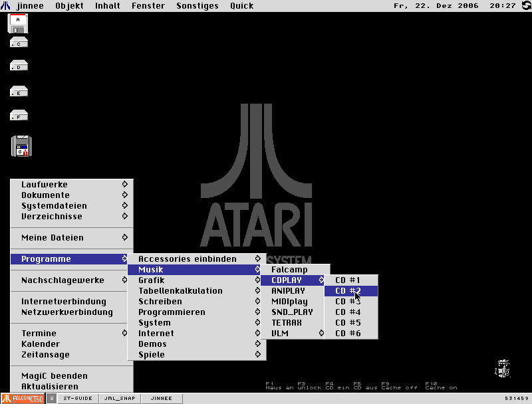
Task: Expand the VLM submenu
Action: click(293, 333)
